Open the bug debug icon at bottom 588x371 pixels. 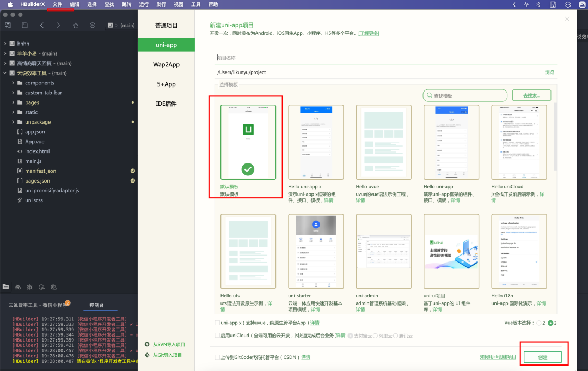coord(29,287)
